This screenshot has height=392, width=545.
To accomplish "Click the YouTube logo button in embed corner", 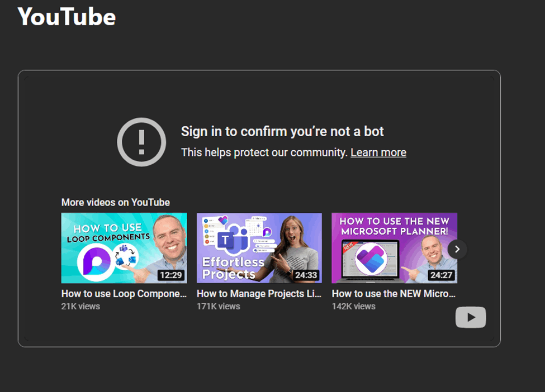I will 471,317.
